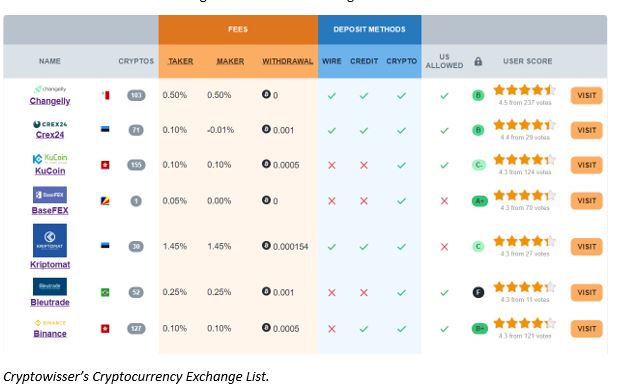Click the DEPOSIT METHODS header
The height and width of the screenshot is (390, 621).
click(x=370, y=29)
